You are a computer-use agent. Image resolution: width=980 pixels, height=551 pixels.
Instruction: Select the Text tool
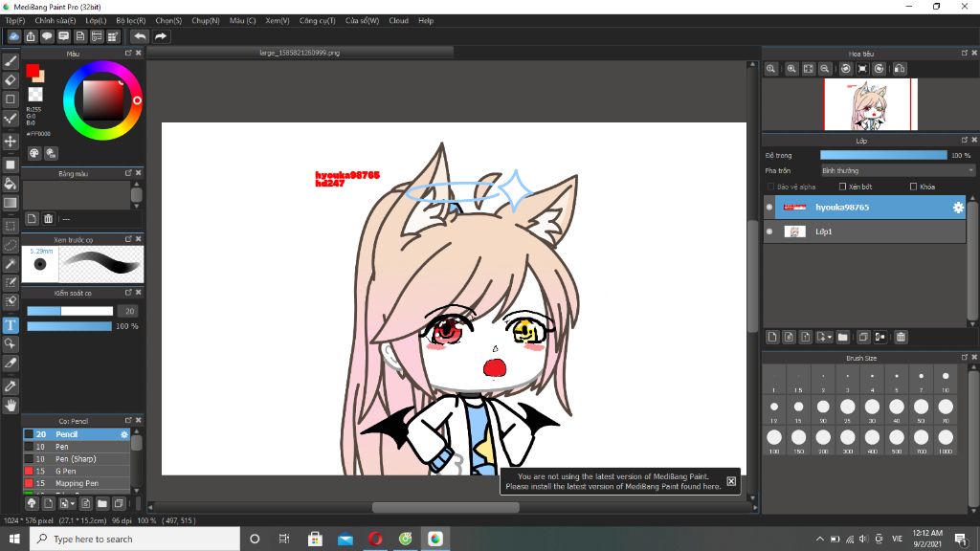coord(10,325)
